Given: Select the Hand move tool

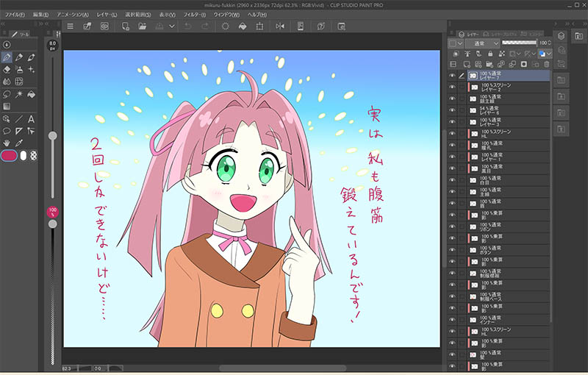Looking at the screenshot, I should (7, 143).
